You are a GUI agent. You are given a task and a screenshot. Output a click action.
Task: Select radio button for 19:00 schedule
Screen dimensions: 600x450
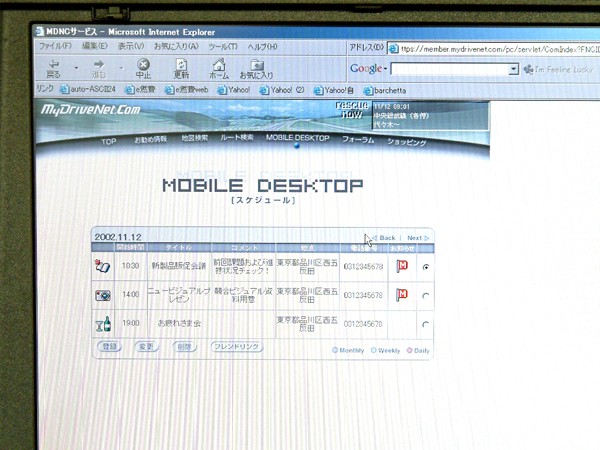point(425,324)
